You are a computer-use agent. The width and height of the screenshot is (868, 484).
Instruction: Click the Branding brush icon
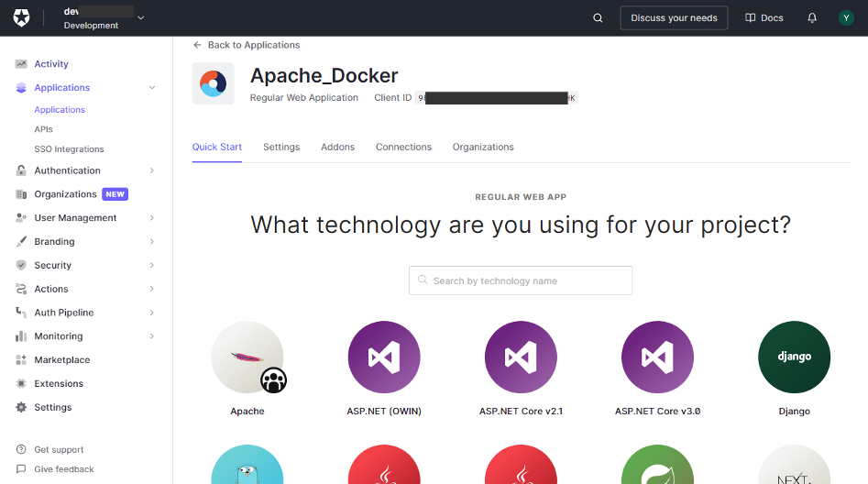(x=21, y=241)
